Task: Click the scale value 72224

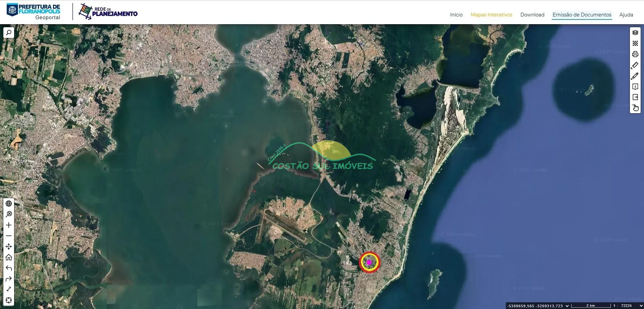Action: point(626,306)
